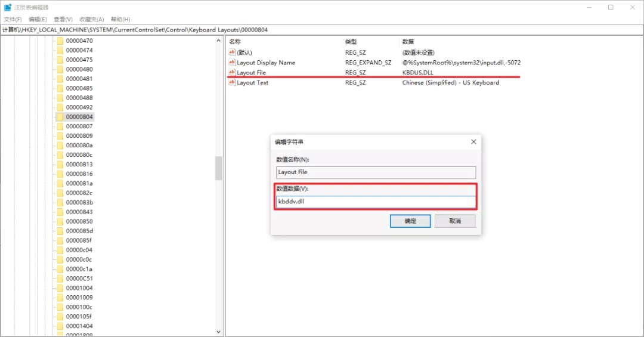
Task: Click folder icon of key 00000481
Action: pos(60,79)
